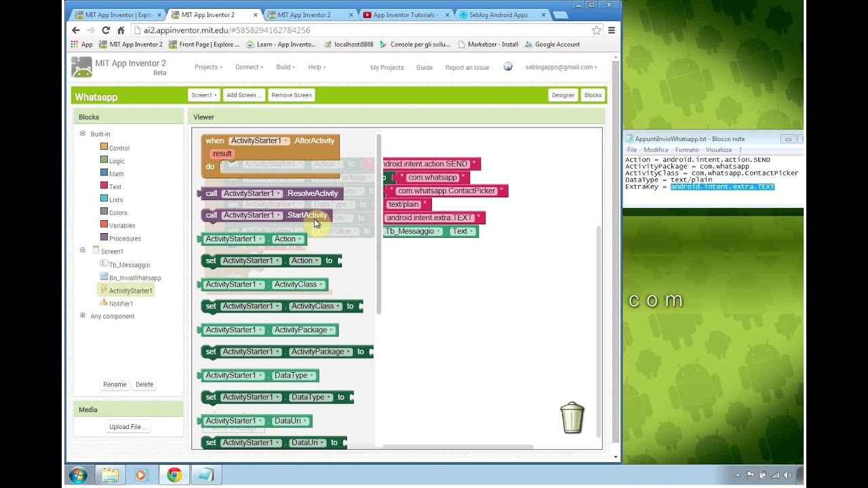Open the Projects menu

point(208,67)
